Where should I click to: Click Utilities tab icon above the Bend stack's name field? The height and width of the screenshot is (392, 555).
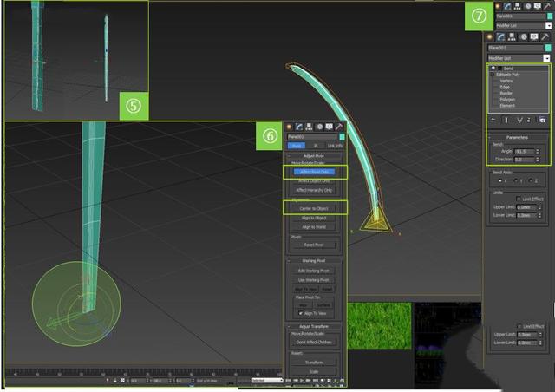(x=545, y=36)
